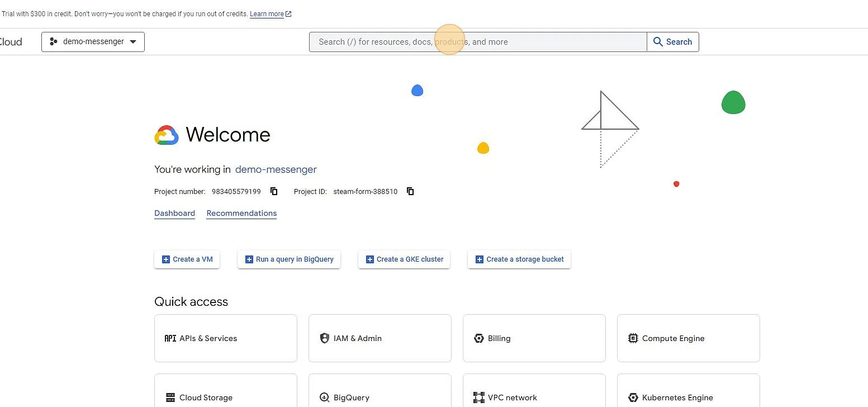Image resolution: width=868 pixels, height=407 pixels.
Task: Click Run a query in BigQuery
Action: 289,259
